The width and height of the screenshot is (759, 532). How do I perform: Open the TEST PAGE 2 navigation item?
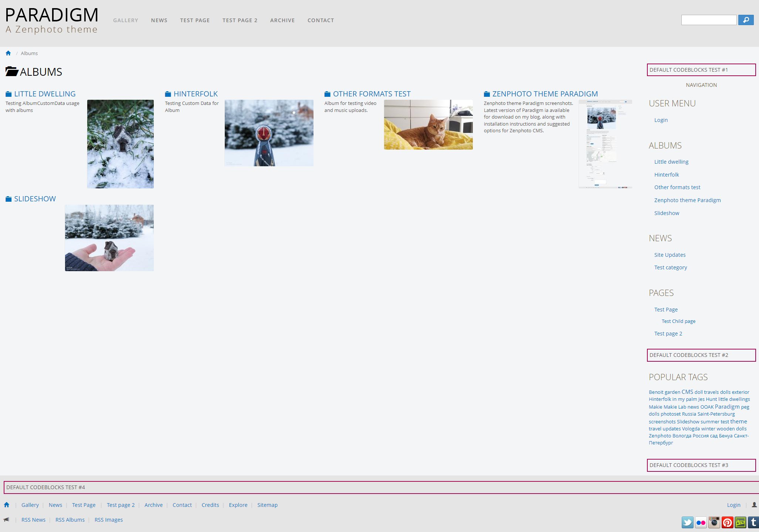240,20
